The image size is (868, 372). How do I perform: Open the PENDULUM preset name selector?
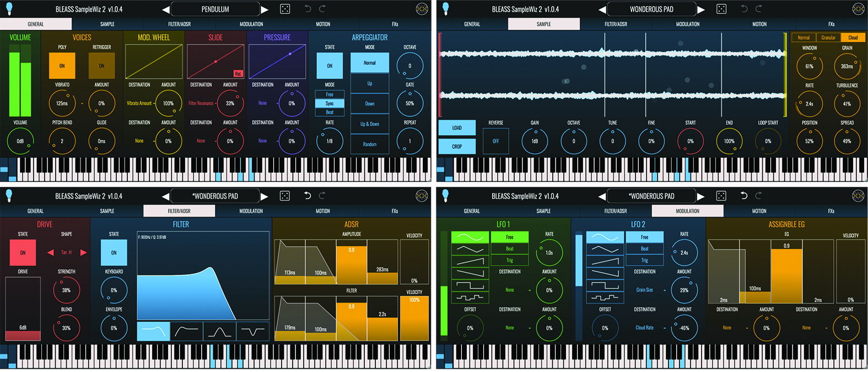(x=215, y=9)
